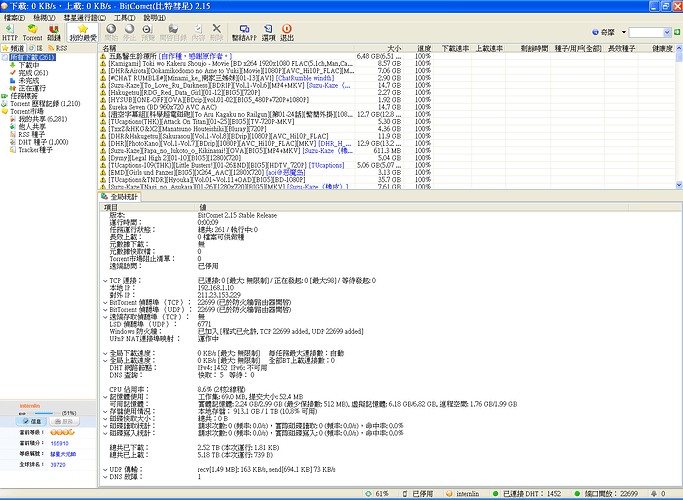Click the 已連接 DHT: 1452 status indicator
This screenshot has width=683, height=500.
tap(527, 493)
